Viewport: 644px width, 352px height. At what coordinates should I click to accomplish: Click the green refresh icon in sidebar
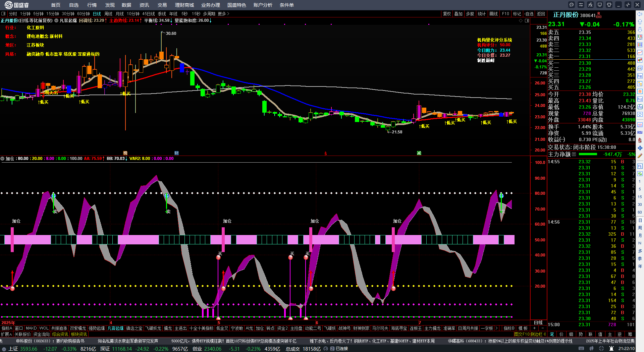pos(640,174)
